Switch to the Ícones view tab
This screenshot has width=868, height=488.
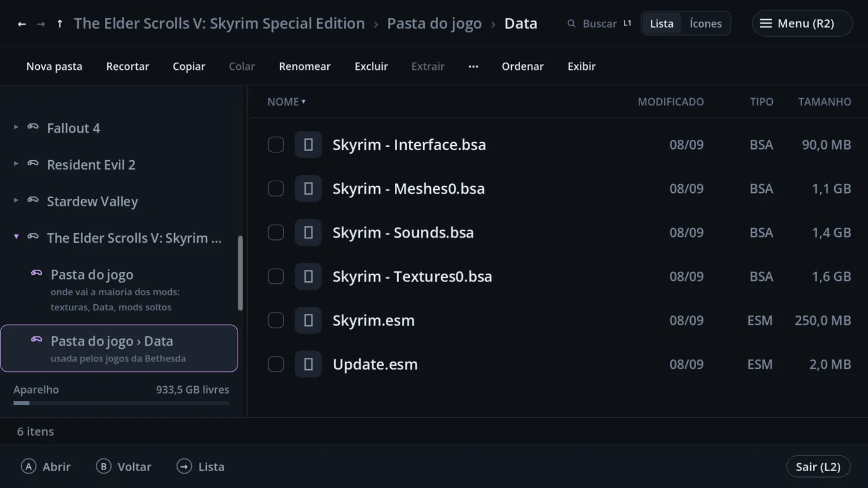coord(705,23)
